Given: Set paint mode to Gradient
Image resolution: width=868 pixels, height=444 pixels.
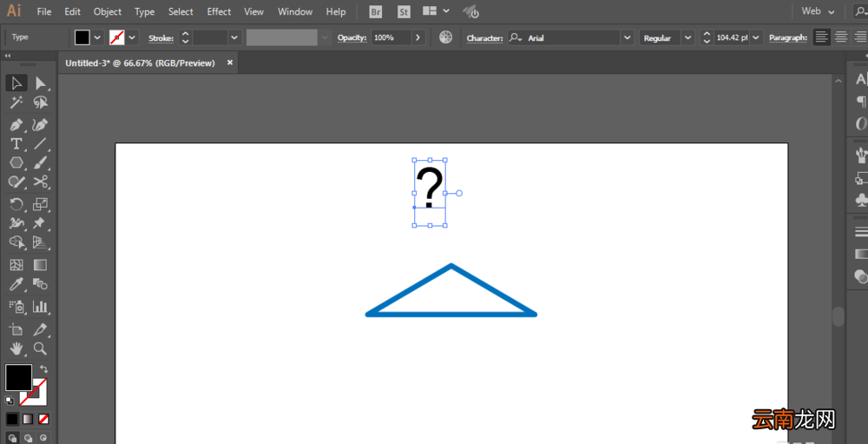Looking at the screenshot, I should coord(27,419).
